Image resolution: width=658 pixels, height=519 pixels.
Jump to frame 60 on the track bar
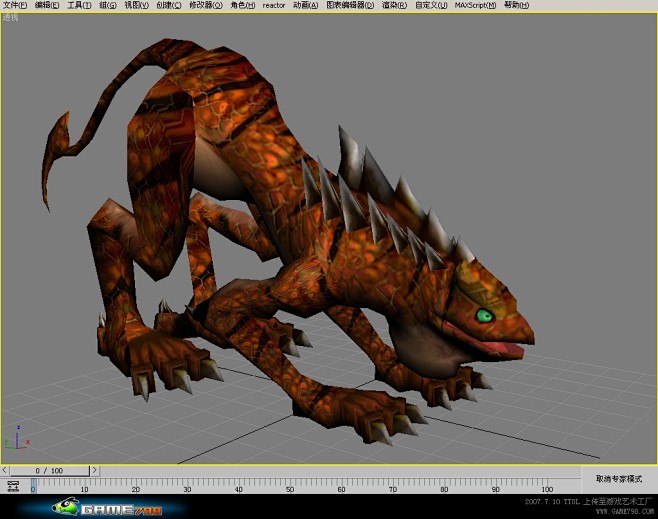pyautogui.click(x=342, y=489)
